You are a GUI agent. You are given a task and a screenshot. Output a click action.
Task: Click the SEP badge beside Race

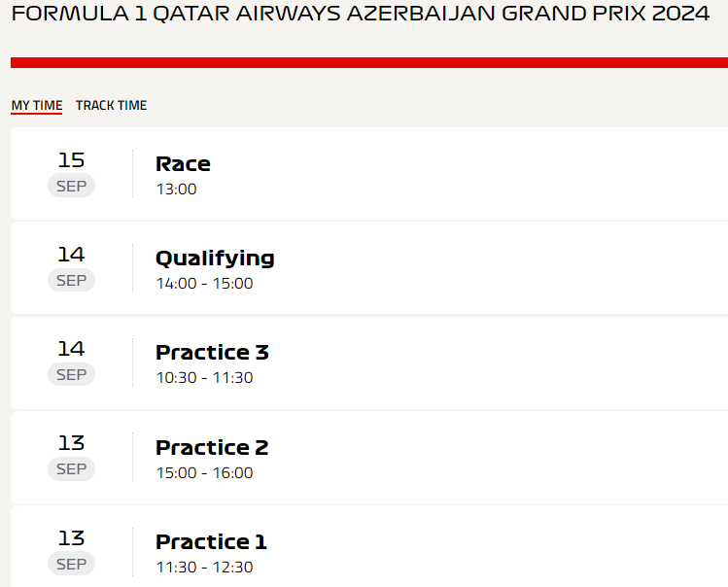click(x=72, y=186)
